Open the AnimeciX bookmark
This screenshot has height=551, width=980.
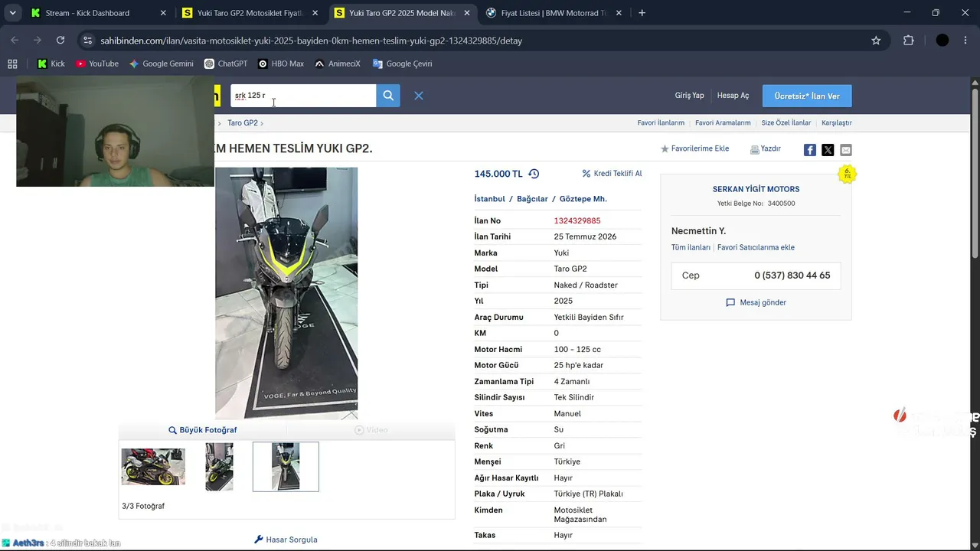(338, 64)
